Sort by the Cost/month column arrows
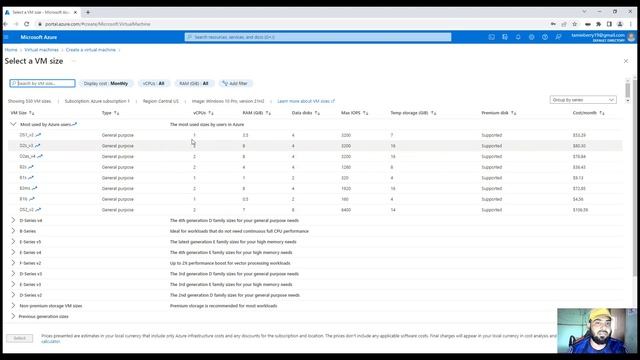This screenshot has width=640, height=360. click(x=602, y=113)
